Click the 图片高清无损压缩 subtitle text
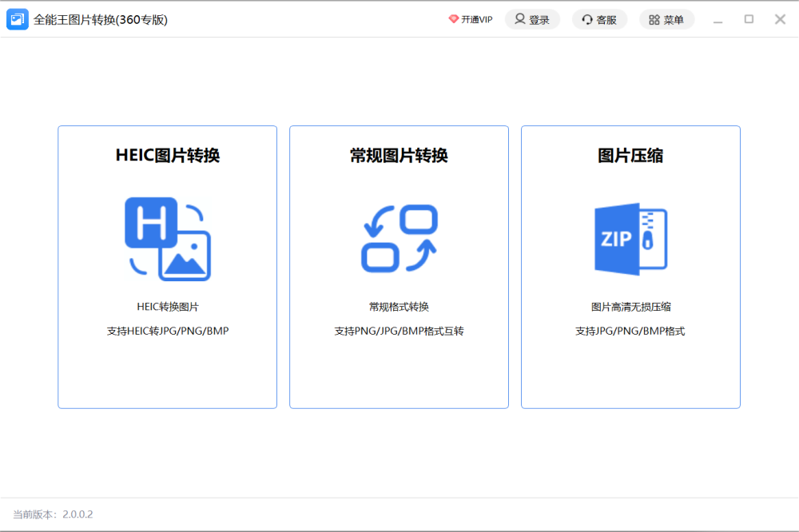This screenshot has height=532, width=799. pyautogui.click(x=630, y=307)
